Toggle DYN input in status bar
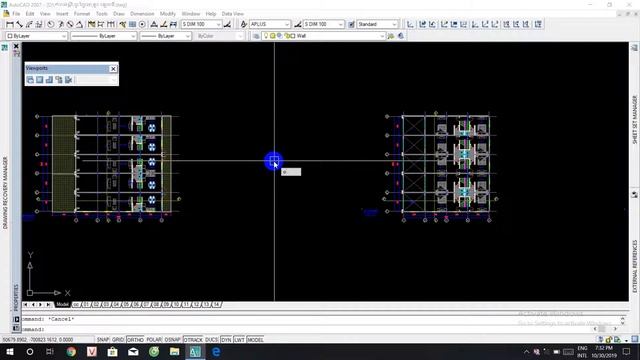This screenshot has height=360, width=640. 226,340
